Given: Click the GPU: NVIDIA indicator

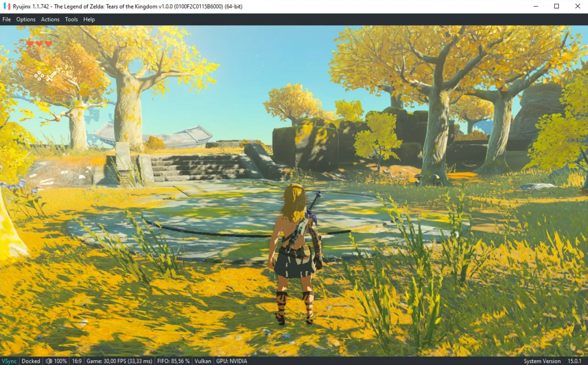Looking at the screenshot, I should tap(231, 361).
